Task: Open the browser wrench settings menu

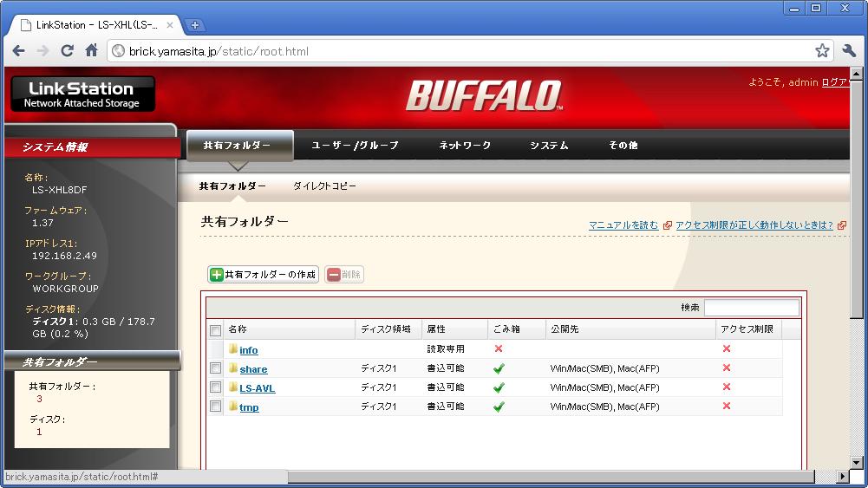Action: (x=849, y=51)
